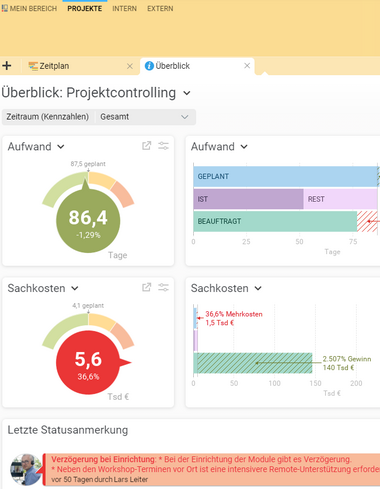380x489 pixels.
Task: Open Sachkosten gauge in external view
Action: (147, 287)
